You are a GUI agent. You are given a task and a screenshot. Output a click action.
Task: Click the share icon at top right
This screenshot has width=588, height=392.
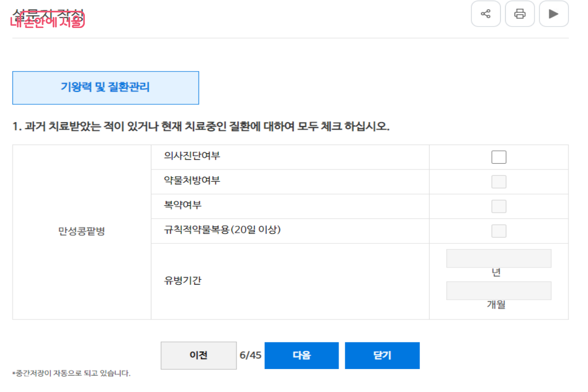click(486, 14)
